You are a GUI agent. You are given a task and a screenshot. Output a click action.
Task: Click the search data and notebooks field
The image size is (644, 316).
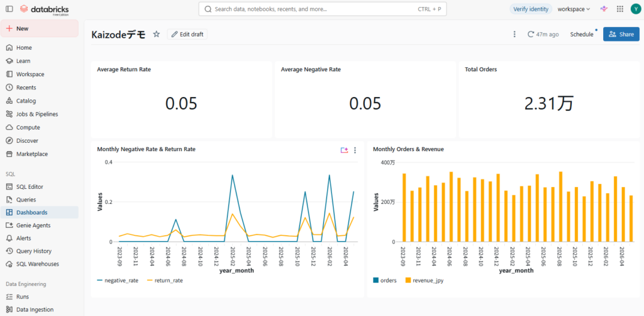click(323, 9)
